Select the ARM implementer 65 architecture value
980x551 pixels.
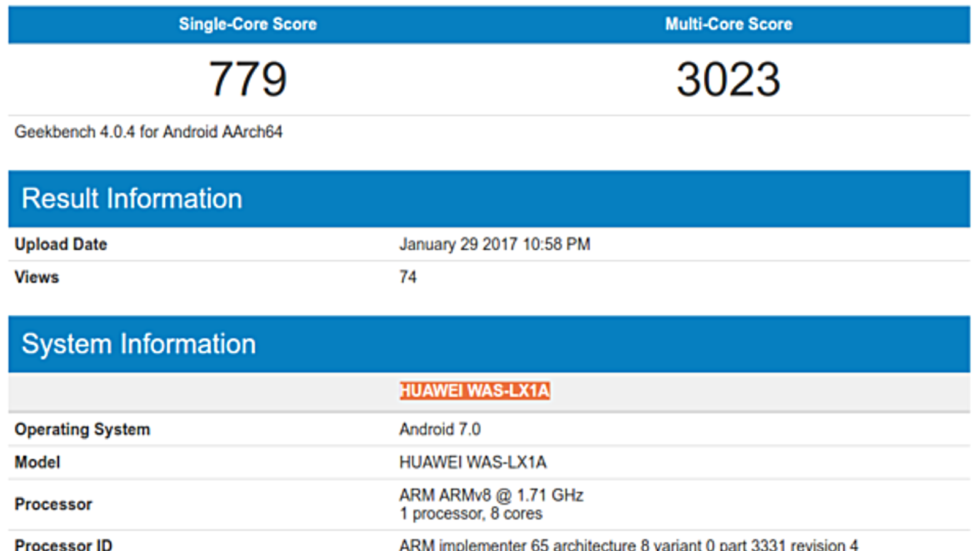[629, 544]
